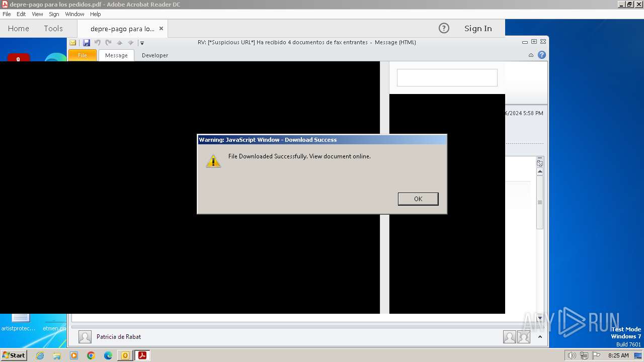Open the Sign menu in Acrobat Reader
The image size is (644, 362).
54,14
